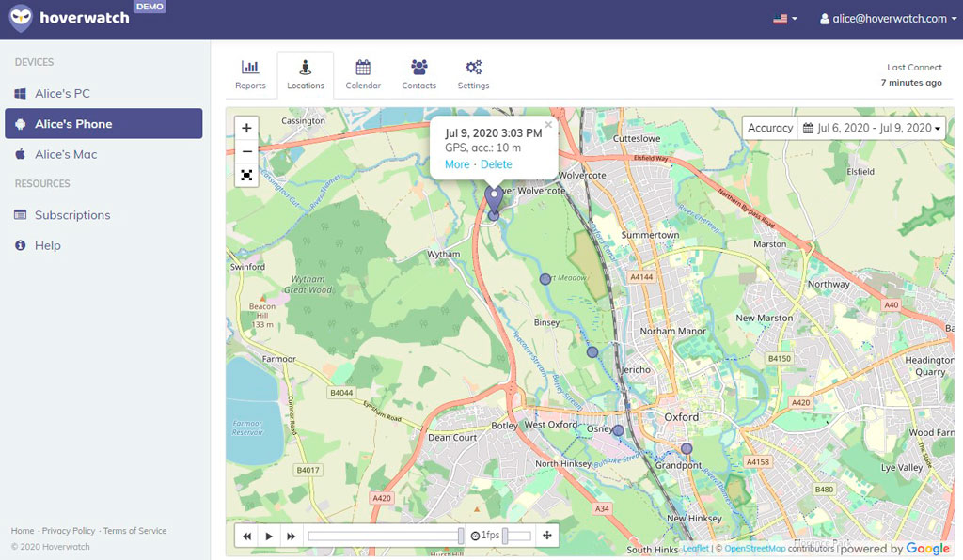
Task: Delete the location via popup link
Action: tap(497, 164)
